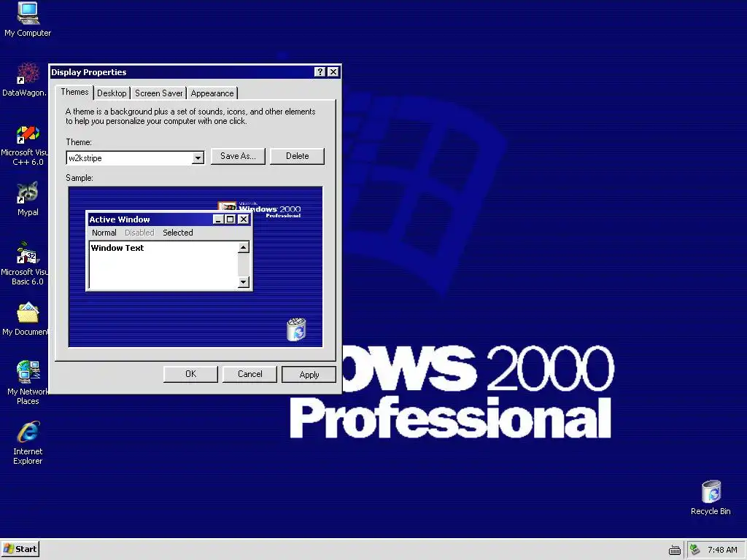Image resolution: width=747 pixels, height=560 pixels.
Task: Click the question mark help button in title bar
Action: click(x=320, y=72)
